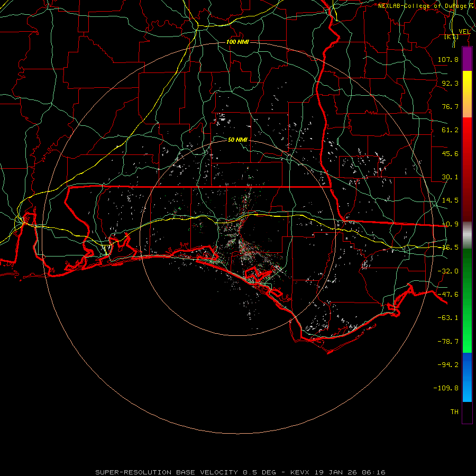Viewport: 476px width, 476px height.
Task: Select the 30.1 legend value
Action: pyautogui.click(x=450, y=177)
